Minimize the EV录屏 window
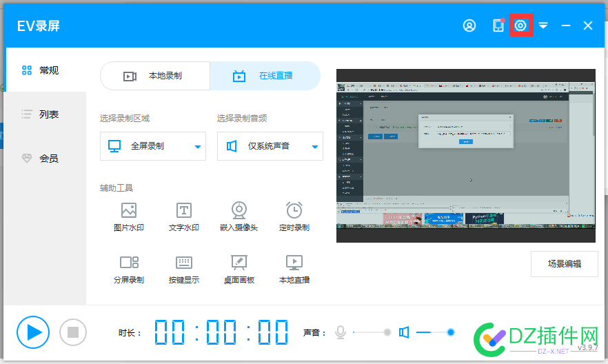Screen dimensions: 608x364 566,26
